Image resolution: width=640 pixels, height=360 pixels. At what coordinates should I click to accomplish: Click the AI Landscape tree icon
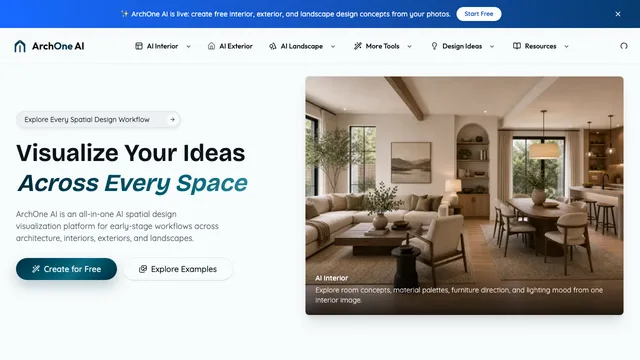pyautogui.click(x=273, y=46)
